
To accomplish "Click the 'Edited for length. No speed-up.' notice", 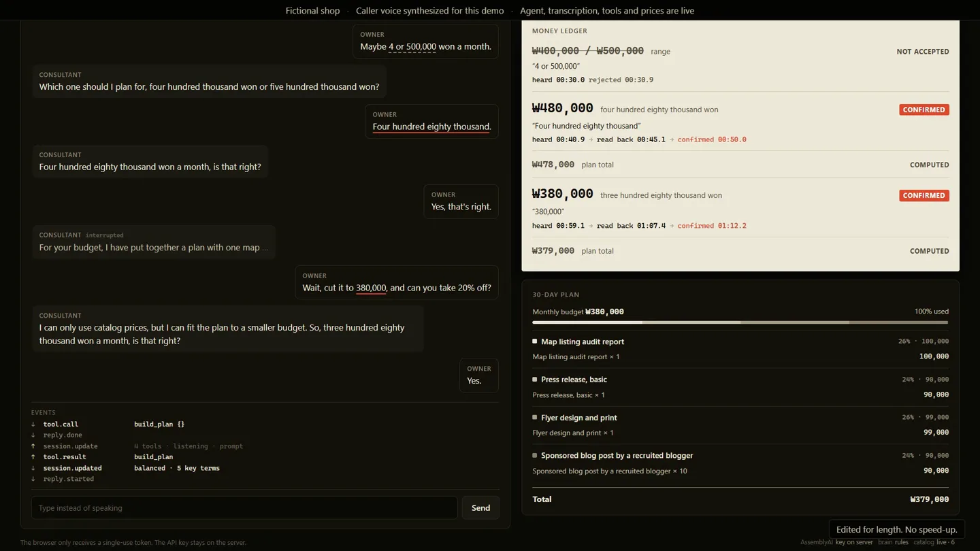I will pyautogui.click(x=897, y=529).
